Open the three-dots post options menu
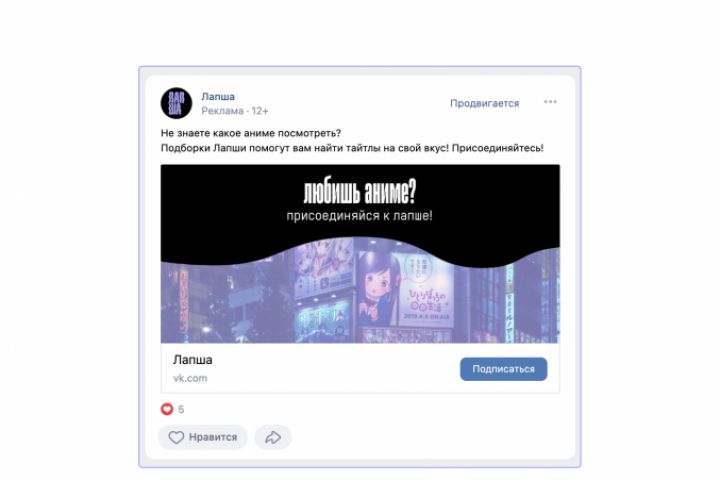This screenshot has height=480, width=720. 550,102
